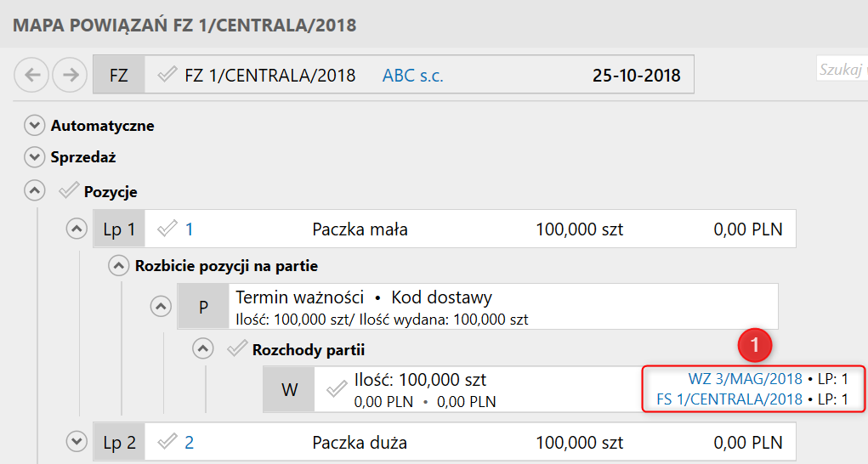Collapse Rozbicie pozycji na partie group
Image resolution: width=868 pixels, height=464 pixels.
point(117,266)
